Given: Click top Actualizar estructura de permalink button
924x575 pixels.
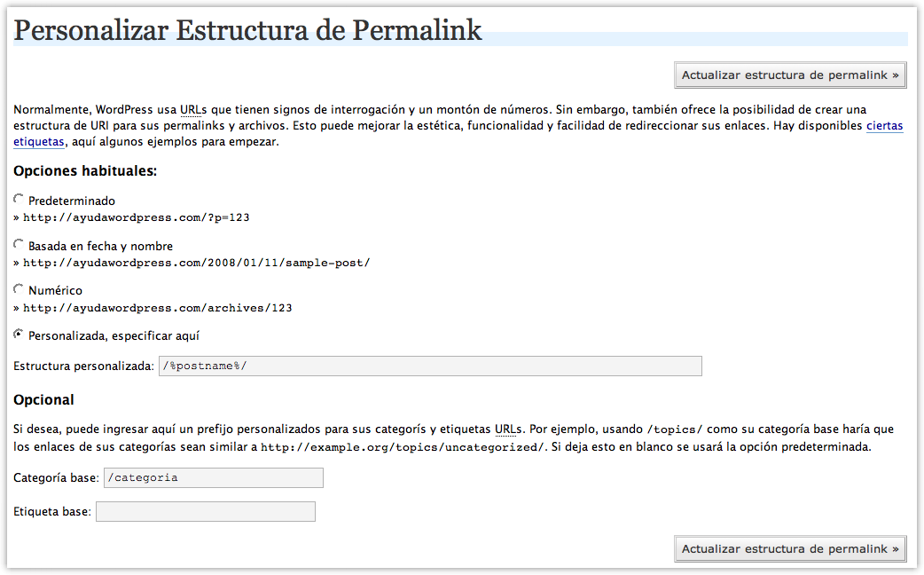Looking at the screenshot, I should (x=790, y=75).
